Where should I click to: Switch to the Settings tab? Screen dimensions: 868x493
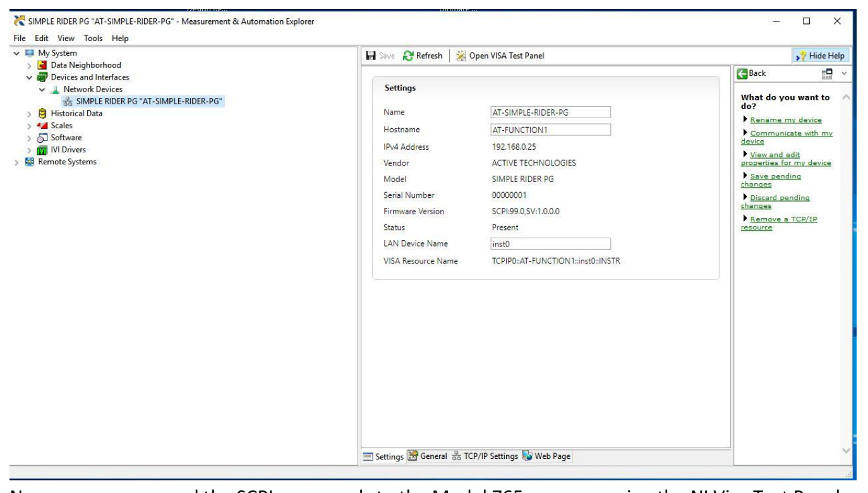383,456
